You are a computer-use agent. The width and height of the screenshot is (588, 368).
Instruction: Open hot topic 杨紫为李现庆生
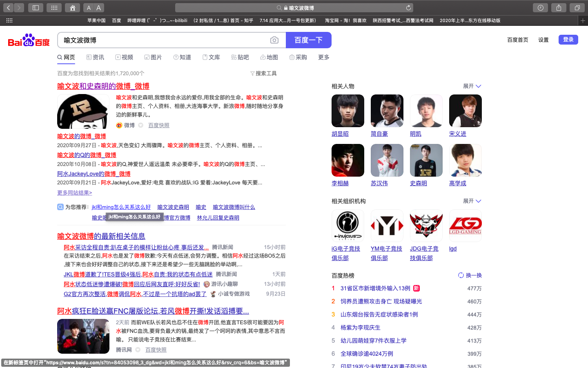click(x=361, y=328)
